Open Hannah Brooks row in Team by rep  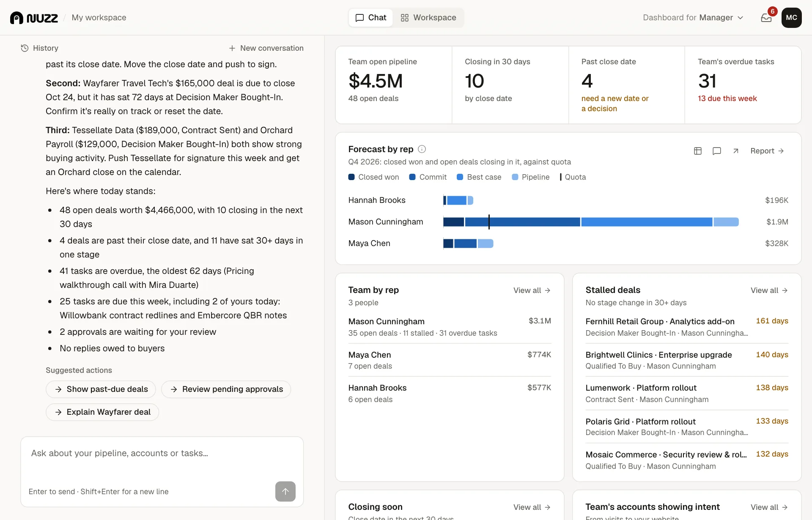450,393
